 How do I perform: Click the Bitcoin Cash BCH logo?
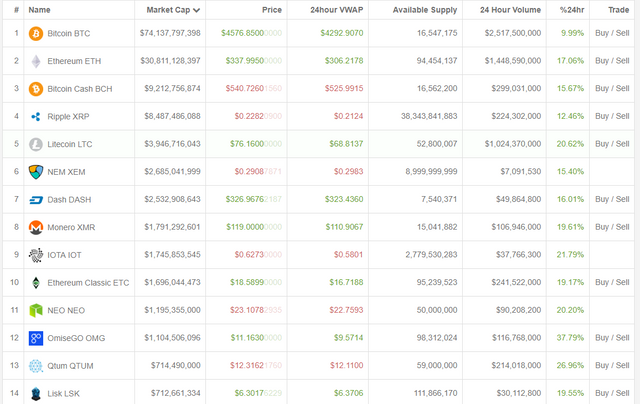pos(36,89)
